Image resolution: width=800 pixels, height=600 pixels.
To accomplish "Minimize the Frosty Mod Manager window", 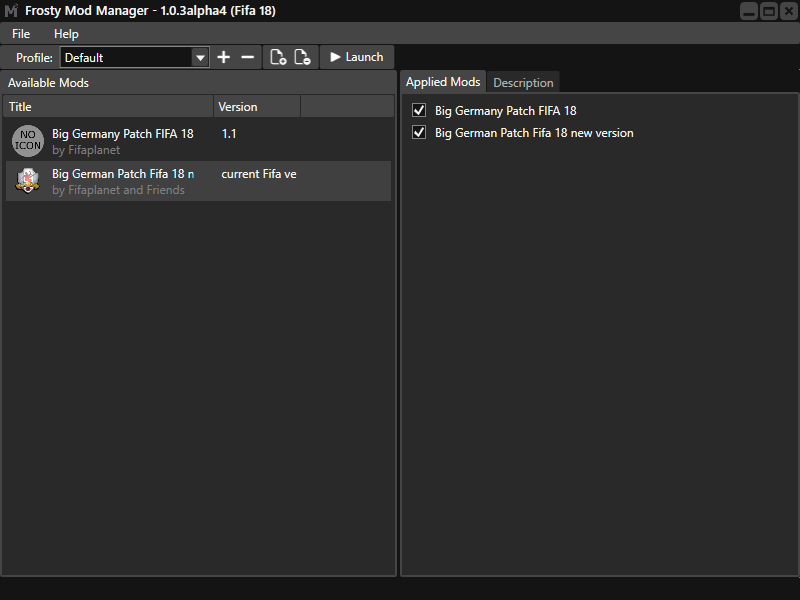I will (x=749, y=11).
